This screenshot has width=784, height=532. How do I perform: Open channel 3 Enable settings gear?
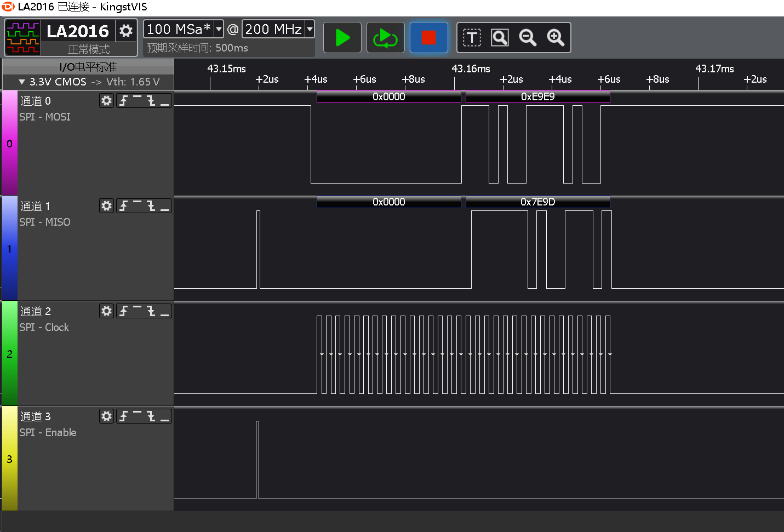click(106, 416)
